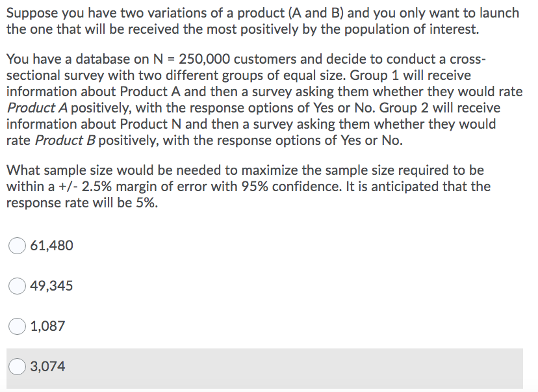
Task: Click the "3,074" answer label text
Action: coord(47,366)
